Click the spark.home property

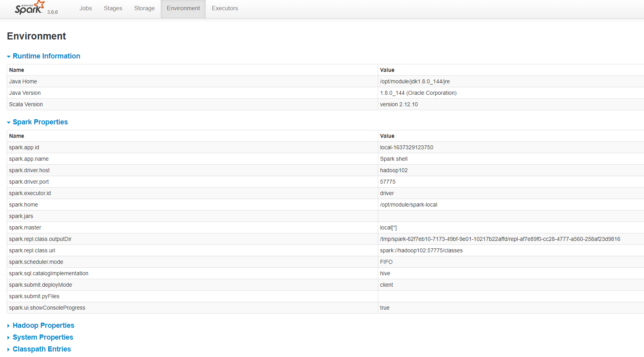(24, 205)
